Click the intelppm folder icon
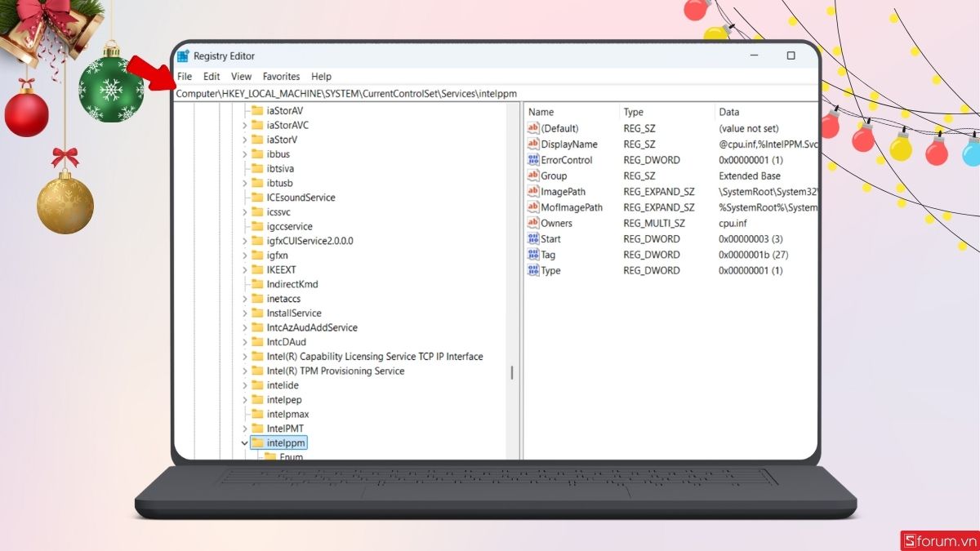 click(259, 442)
